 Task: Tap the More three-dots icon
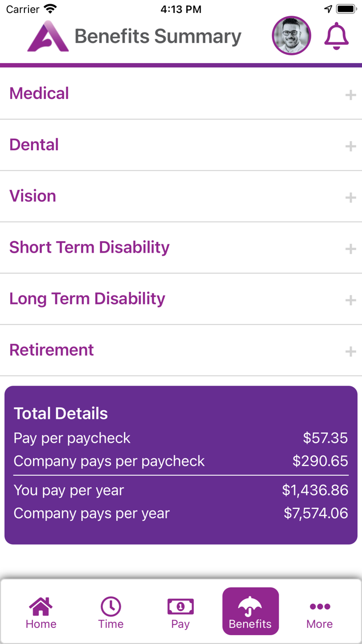(320, 606)
